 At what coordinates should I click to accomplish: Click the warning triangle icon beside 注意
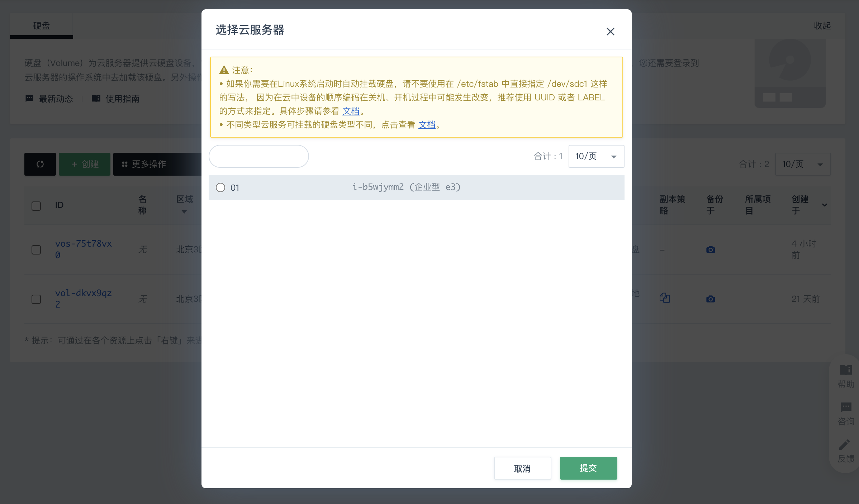(224, 70)
